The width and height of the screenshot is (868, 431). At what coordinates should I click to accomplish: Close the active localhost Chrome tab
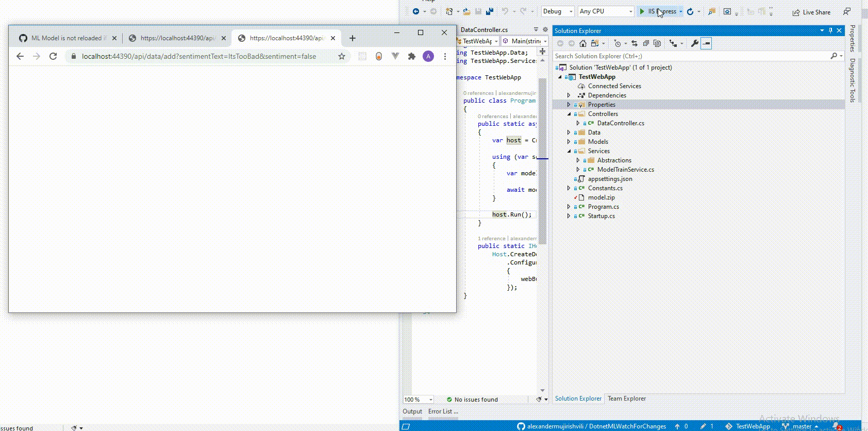tap(333, 38)
